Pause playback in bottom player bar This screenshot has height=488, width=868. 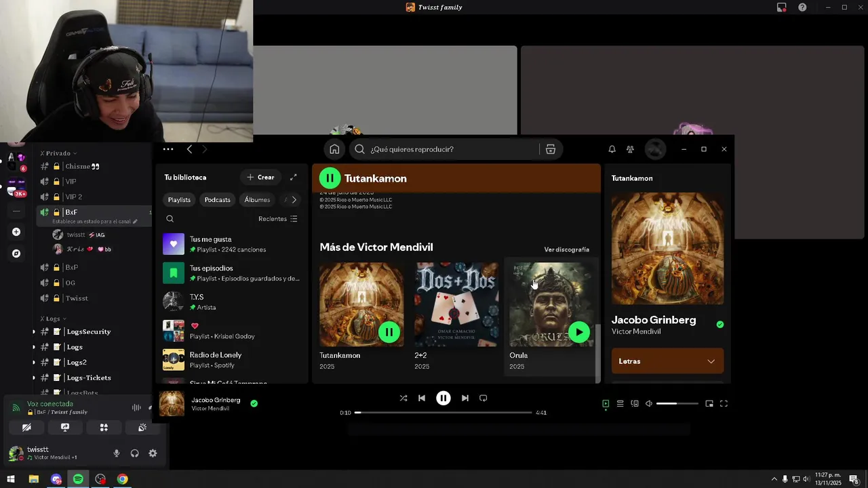(443, 399)
